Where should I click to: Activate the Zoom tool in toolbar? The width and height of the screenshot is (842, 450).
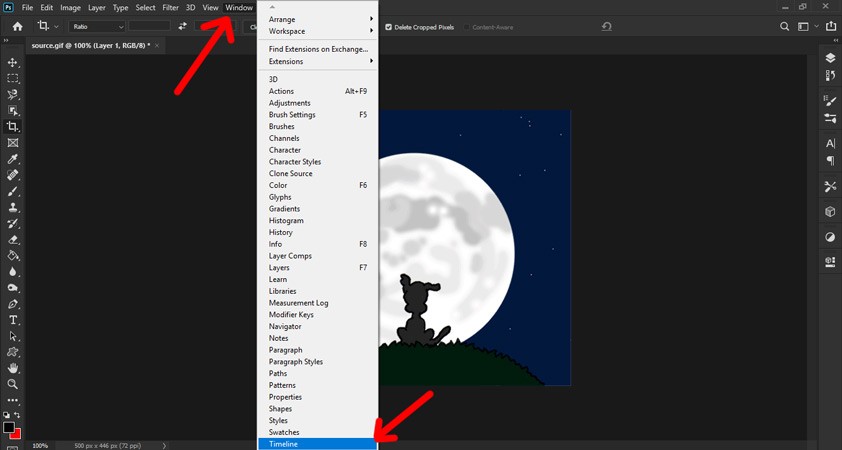[x=13, y=384]
